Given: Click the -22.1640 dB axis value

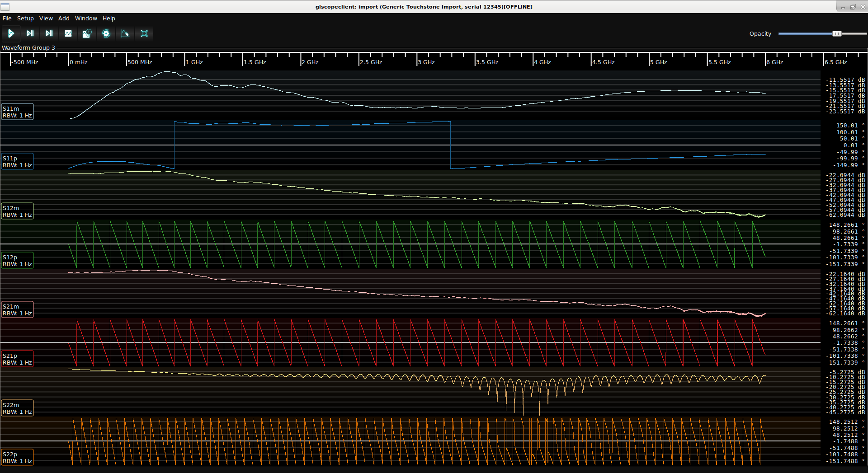Looking at the screenshot, I should point(845,274).
